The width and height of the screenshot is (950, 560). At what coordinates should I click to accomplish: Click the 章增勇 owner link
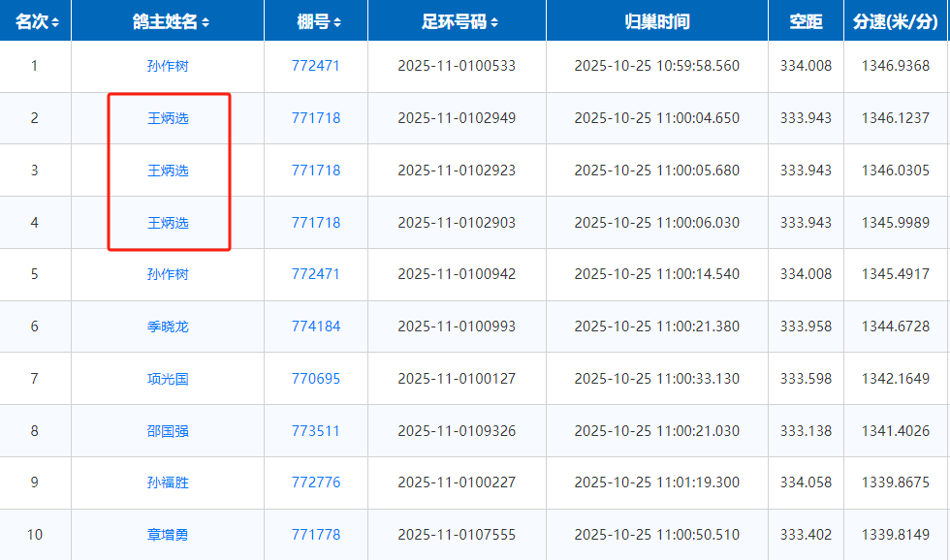(x=168, y=535)
